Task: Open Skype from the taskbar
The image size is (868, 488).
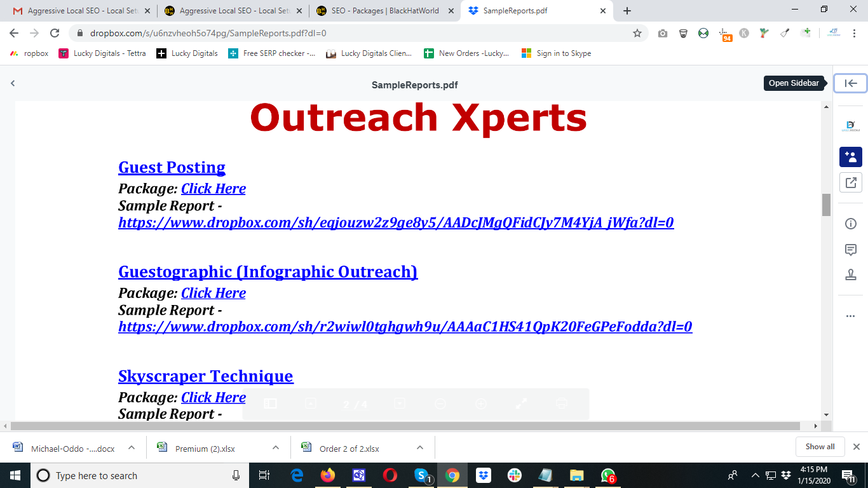Action: (x=421, y=475)
